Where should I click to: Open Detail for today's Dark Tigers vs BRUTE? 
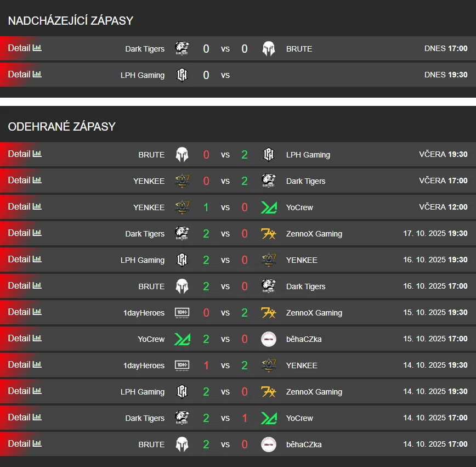click(x=19, y=48)
